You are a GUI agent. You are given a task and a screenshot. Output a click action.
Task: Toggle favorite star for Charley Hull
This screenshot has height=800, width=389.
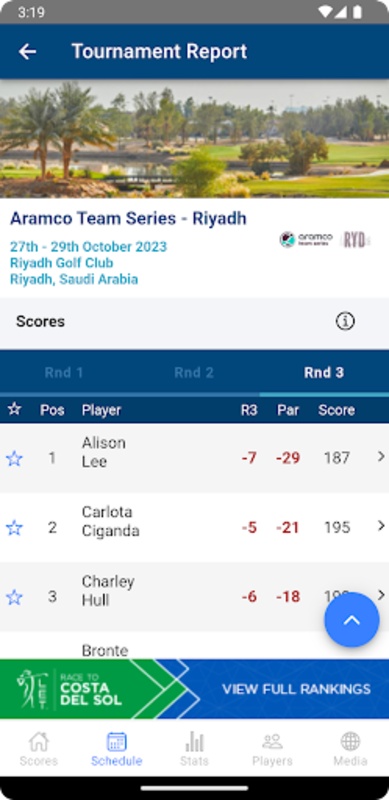14,597
